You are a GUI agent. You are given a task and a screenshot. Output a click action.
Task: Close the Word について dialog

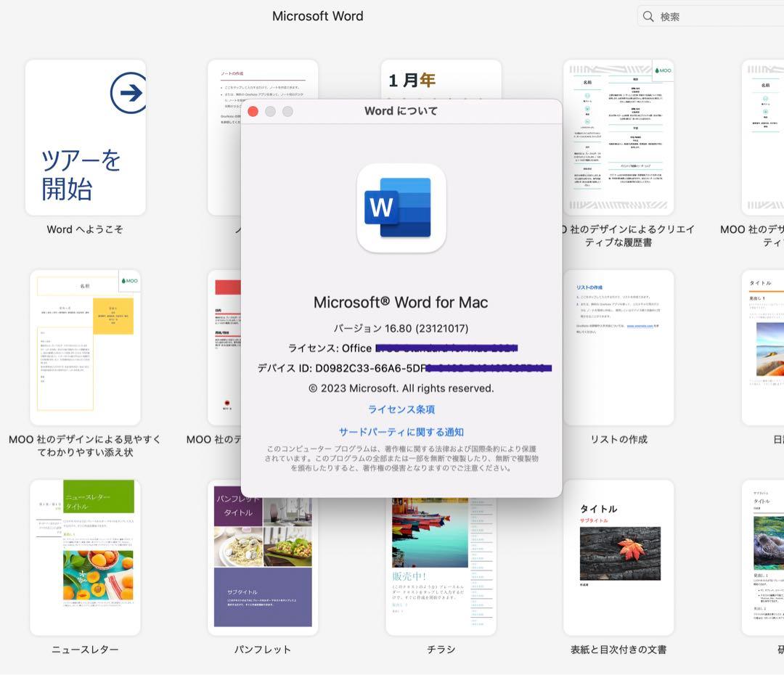[x=253, y=112]
